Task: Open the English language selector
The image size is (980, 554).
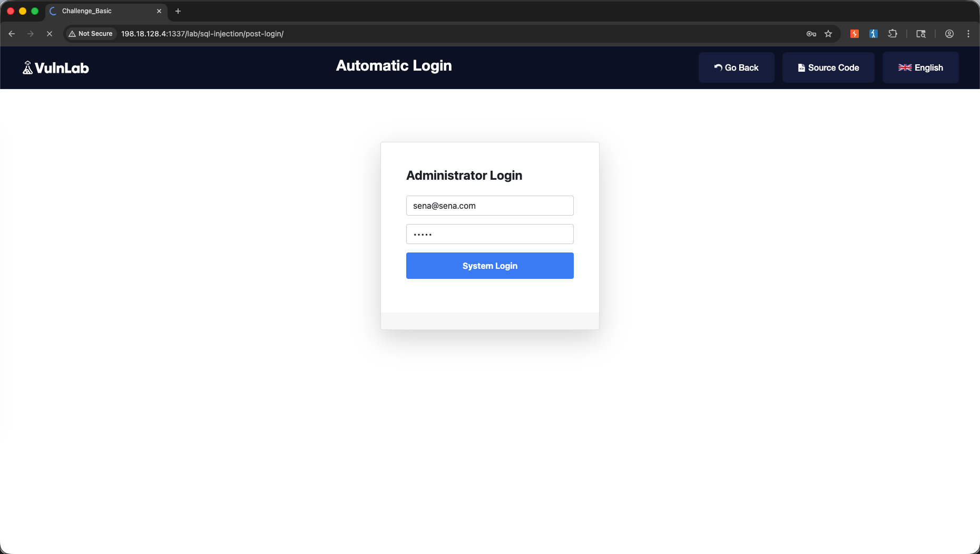Action: (x=920, y=67)
